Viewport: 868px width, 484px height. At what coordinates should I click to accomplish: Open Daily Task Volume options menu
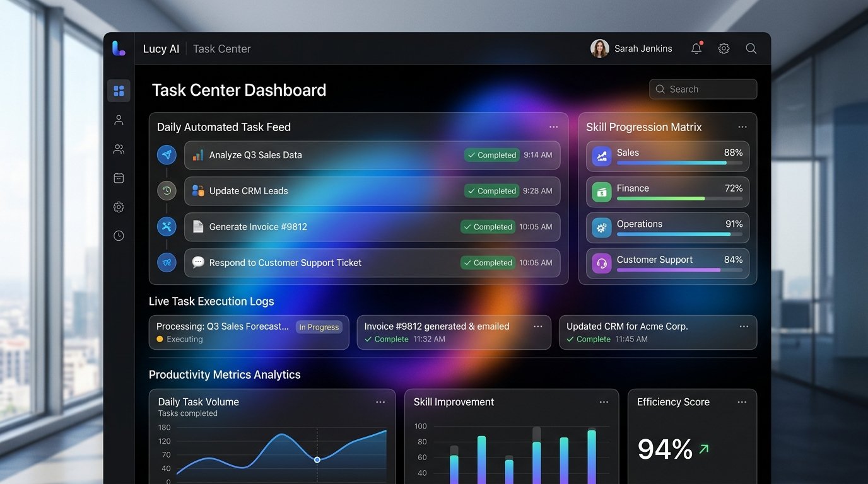point(380,402)
